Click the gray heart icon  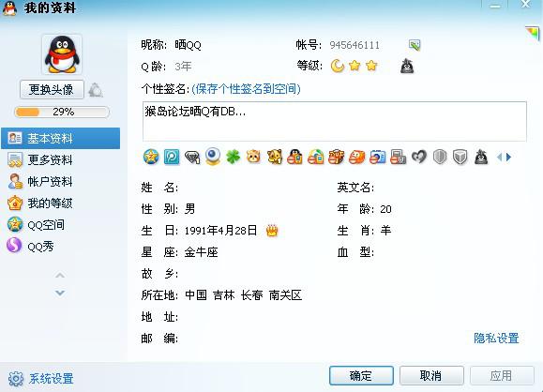click(x=419, y=158)
